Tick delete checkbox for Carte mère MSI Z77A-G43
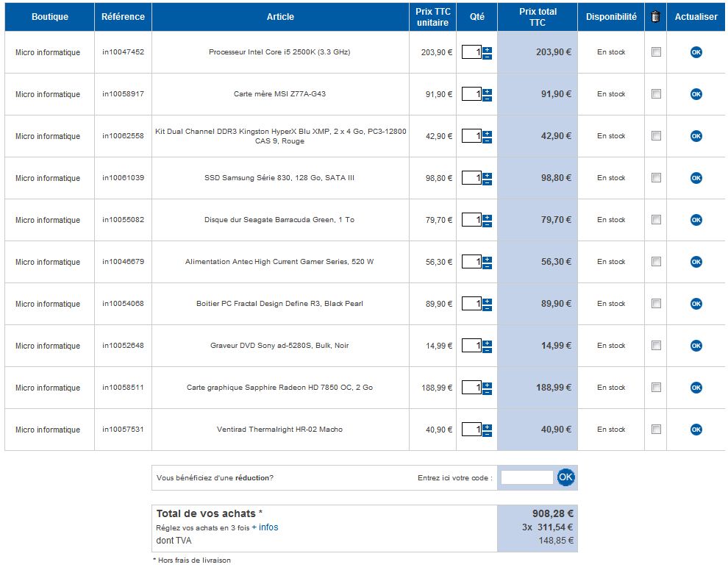The height and width of the screenshot is (573, 728). (656, 94)
